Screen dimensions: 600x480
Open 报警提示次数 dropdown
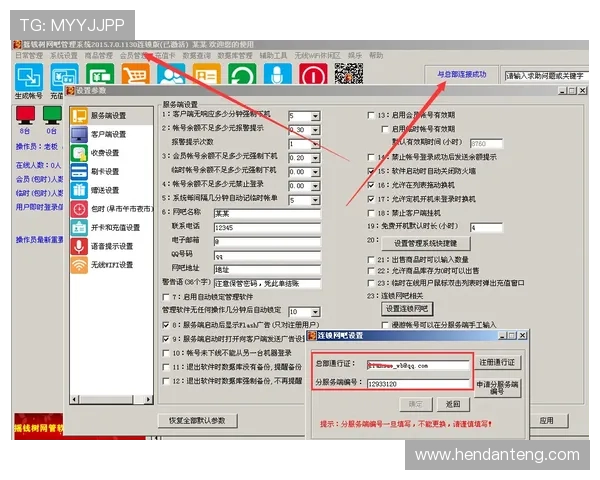pyautogui.click(x=315, y=144)
